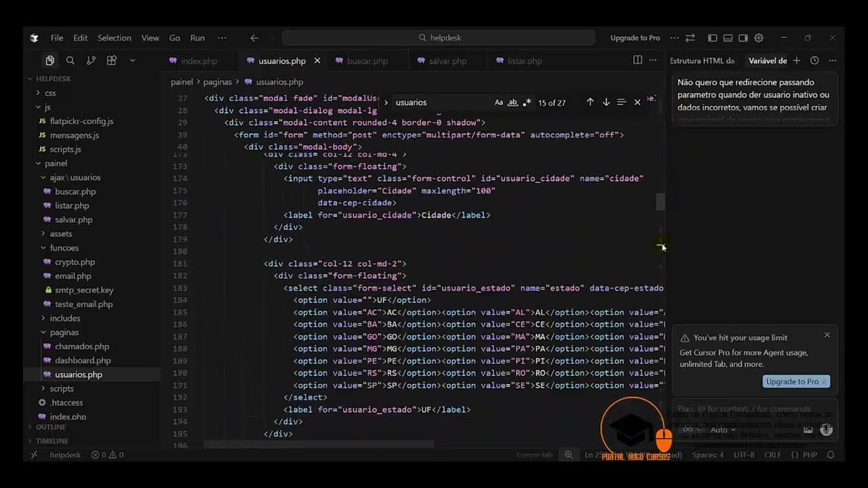
Task: Click the helpdesk command center search box
Action: 439,38
